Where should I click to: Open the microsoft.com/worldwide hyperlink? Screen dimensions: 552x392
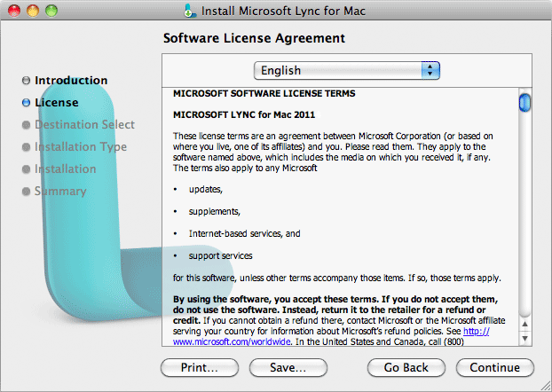point(232,341)
